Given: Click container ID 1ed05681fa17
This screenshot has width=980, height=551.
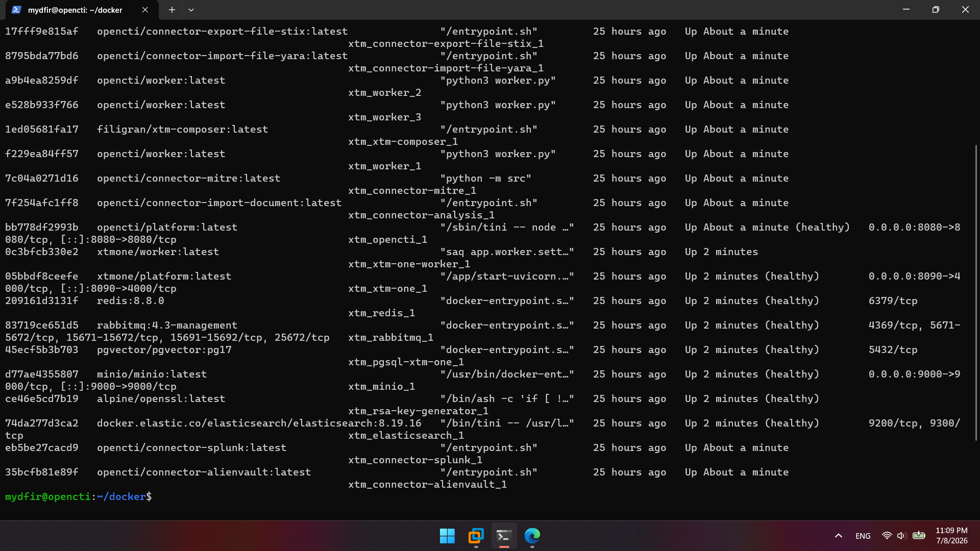Looking at the screenshot, I should [42, 129].
